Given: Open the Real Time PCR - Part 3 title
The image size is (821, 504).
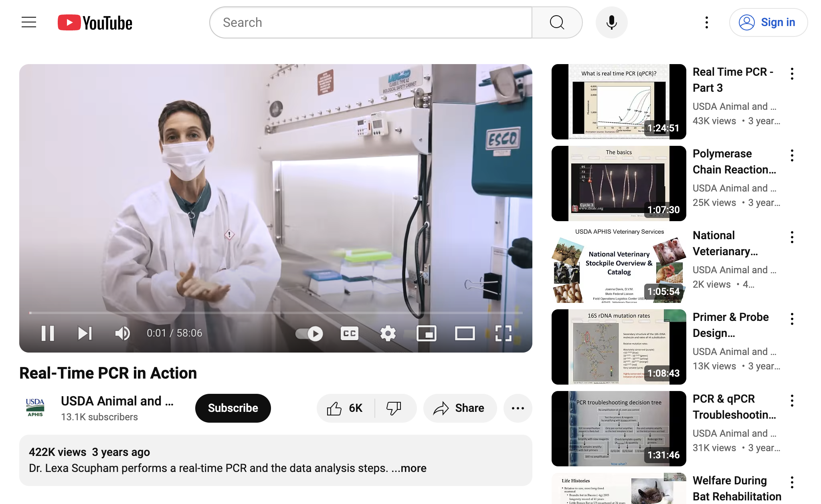Looking at the screenshot, I should 733,80.
